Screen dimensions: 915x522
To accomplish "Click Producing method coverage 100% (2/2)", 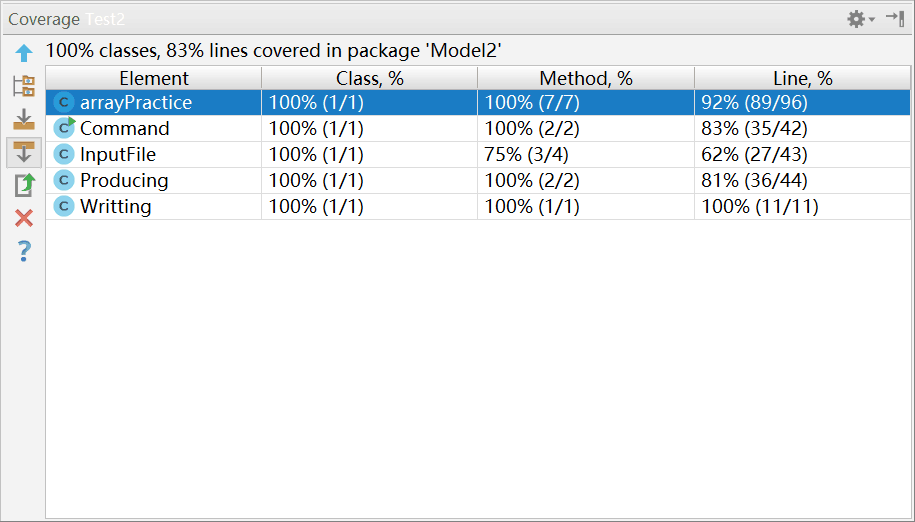I will (x=586, y=180).
